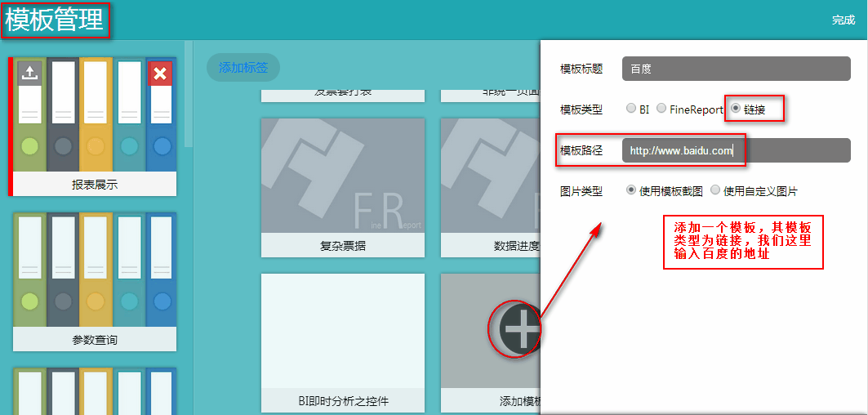Screen dimensions: 868x415
Task: Click the left sidebar vertical scrollbar
Action: point(189,94)
